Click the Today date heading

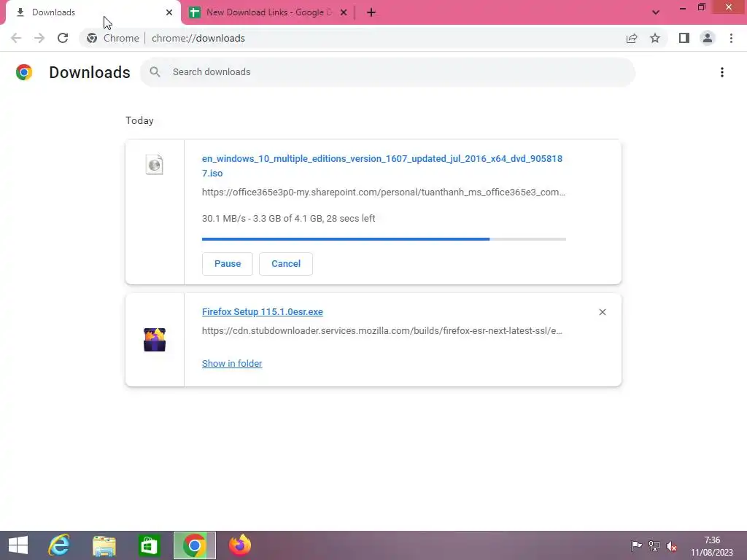(139, 120)
